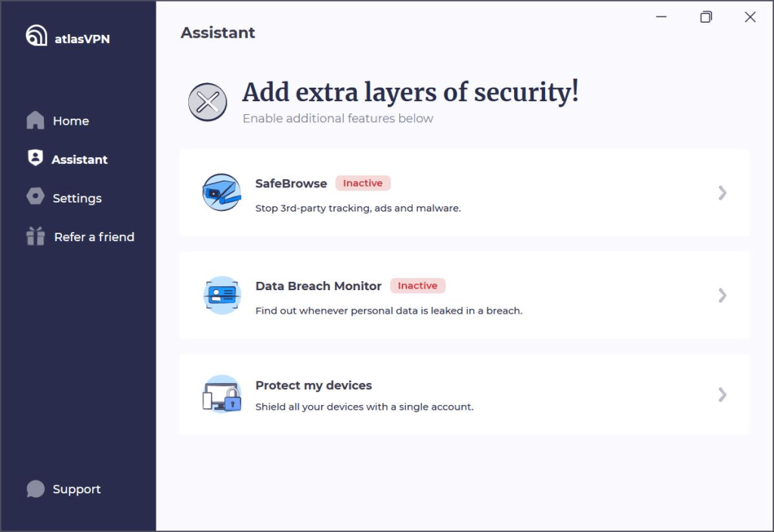Click the Protect my devices lock icon

tap(222, 394)
